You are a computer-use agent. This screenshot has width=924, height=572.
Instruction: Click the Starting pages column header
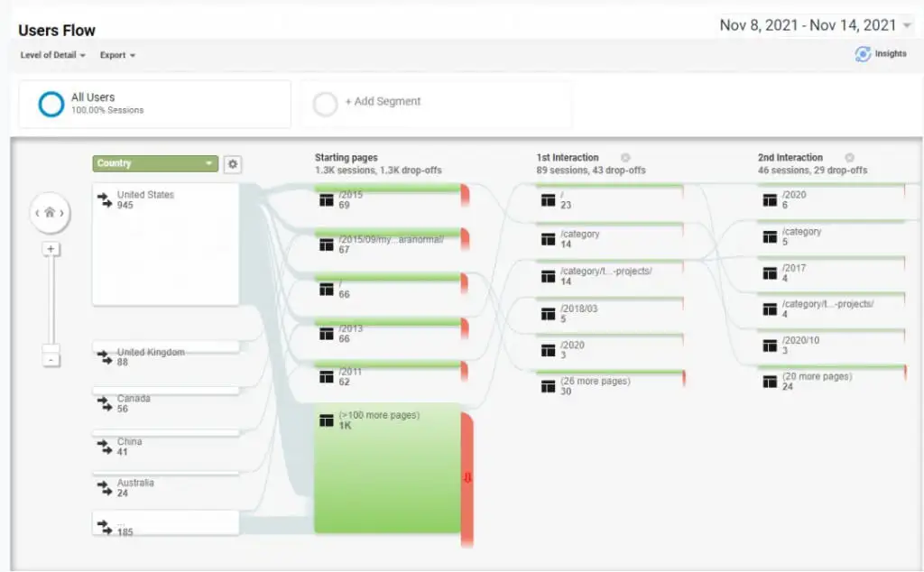pos(346,157)
